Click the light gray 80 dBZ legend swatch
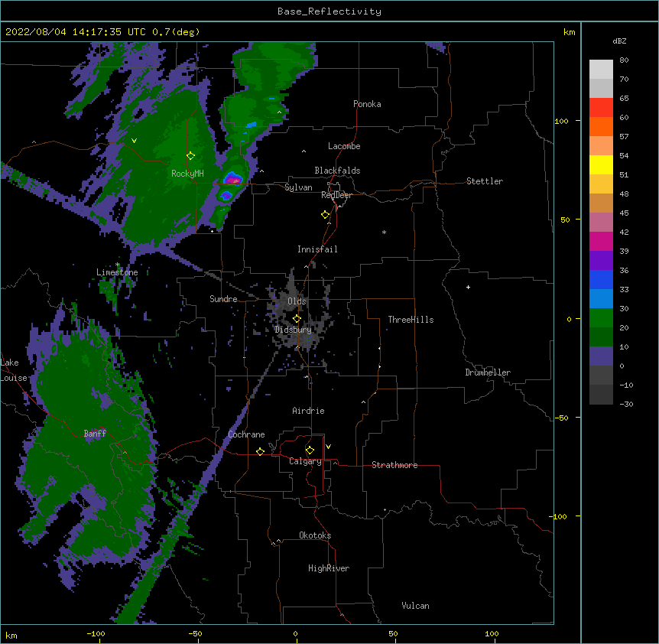Viewport: 659px width, 644px height. click(601, 70)
